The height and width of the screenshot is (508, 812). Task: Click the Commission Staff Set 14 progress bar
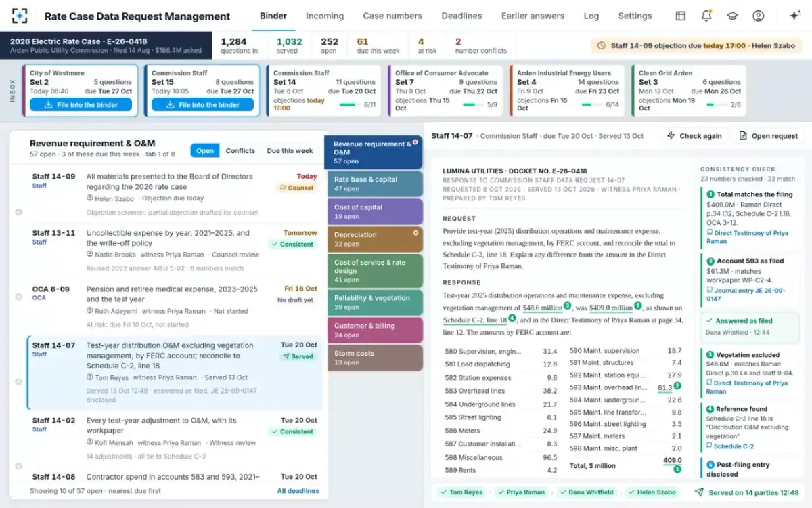[x=348, y=104]
